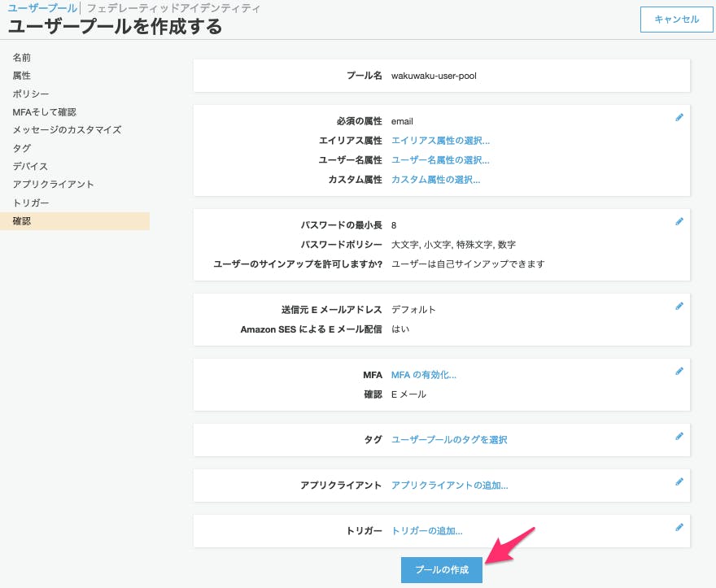Open メッセージのカスタマイズ sidebar item
Image resolution: width=716 pixels, height=588 pixels.
click(67, 130)
